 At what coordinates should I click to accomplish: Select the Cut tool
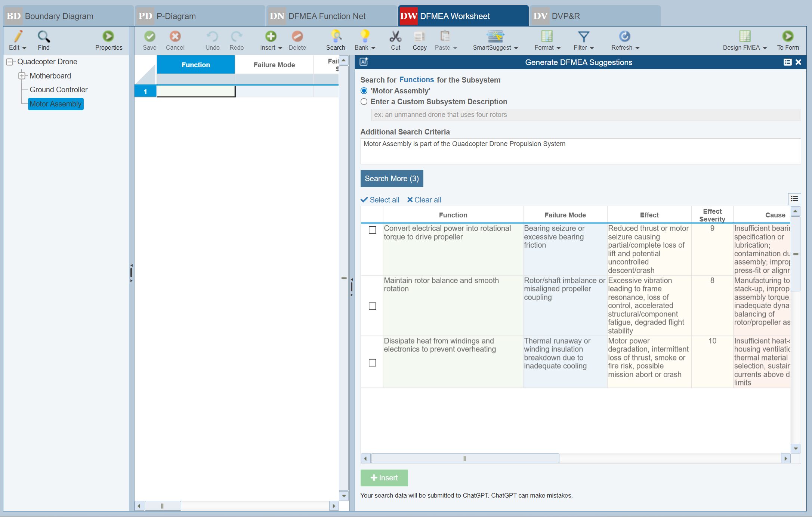click(x=395, y=40)
